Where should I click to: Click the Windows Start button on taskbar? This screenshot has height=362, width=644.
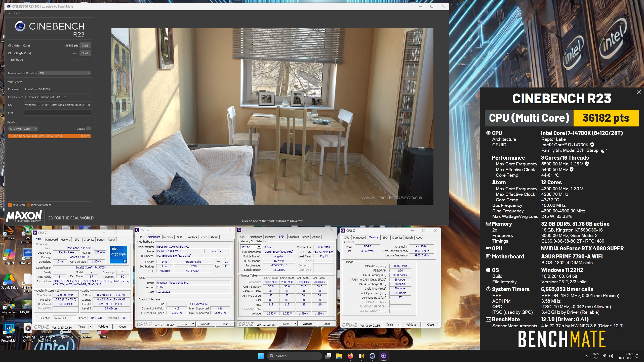261,356
